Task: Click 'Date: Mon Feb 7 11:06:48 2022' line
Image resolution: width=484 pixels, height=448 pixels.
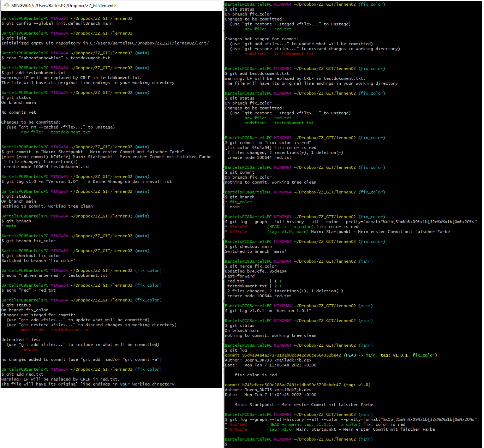Action: click(271, 365)
